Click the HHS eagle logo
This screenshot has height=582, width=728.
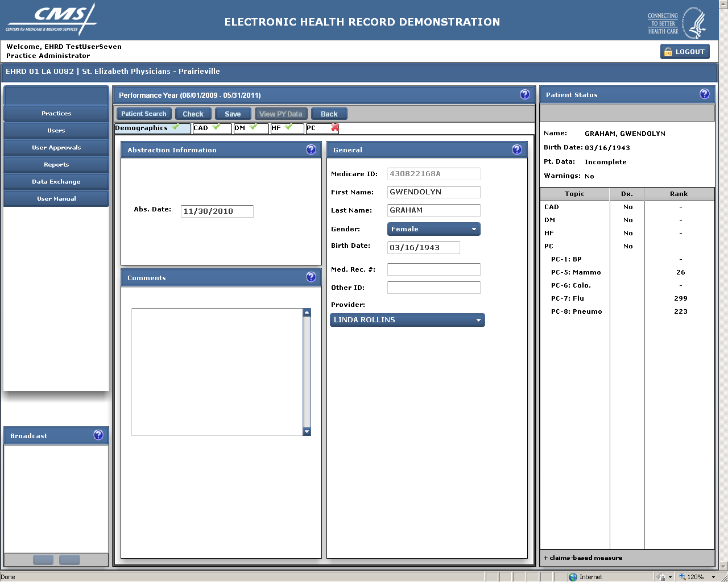pyautogui.click(x=694, y=23)
